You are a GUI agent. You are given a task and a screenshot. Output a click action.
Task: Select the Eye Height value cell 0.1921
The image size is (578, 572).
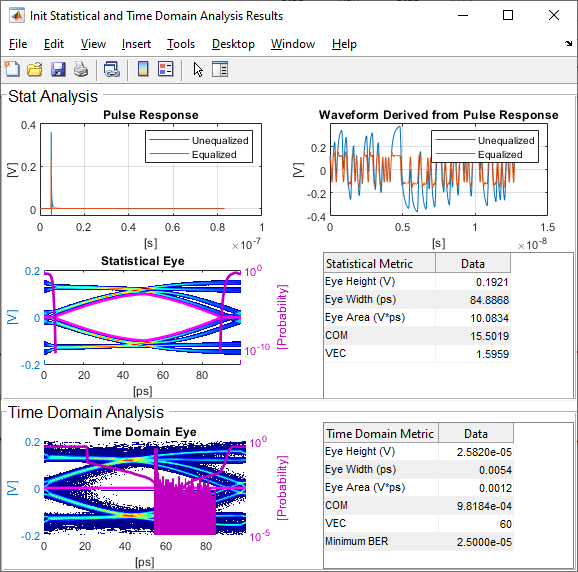tap(473, 282)
